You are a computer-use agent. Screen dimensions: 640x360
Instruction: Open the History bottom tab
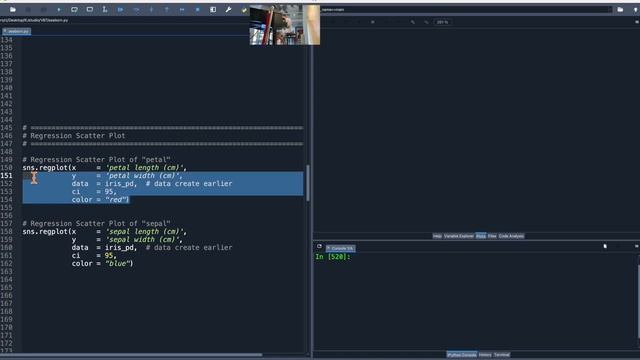[485, 355]
